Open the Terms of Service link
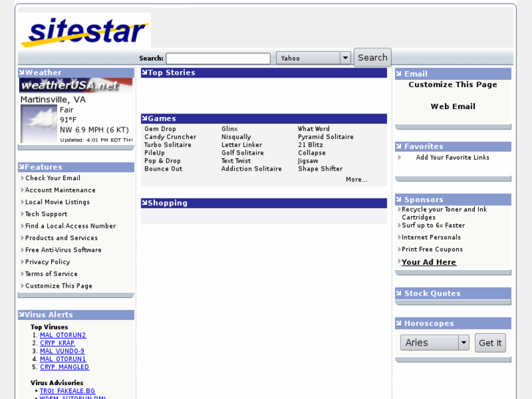This screenshot has width=532, height=399. (51, 274)
